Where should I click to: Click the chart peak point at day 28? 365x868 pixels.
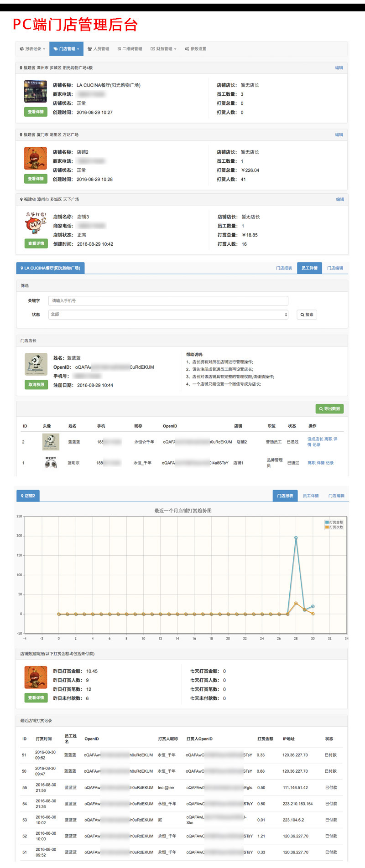pos(296,538)
